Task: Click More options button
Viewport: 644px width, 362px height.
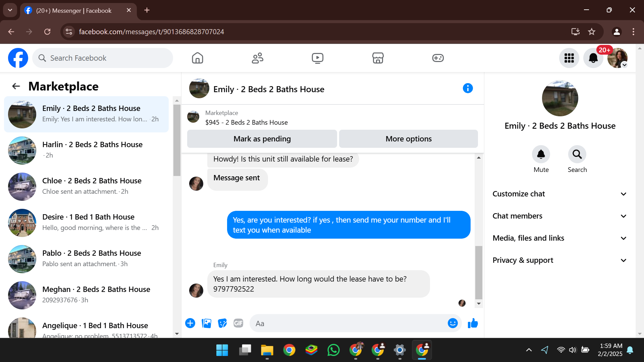Action: (x=408, y=139)
